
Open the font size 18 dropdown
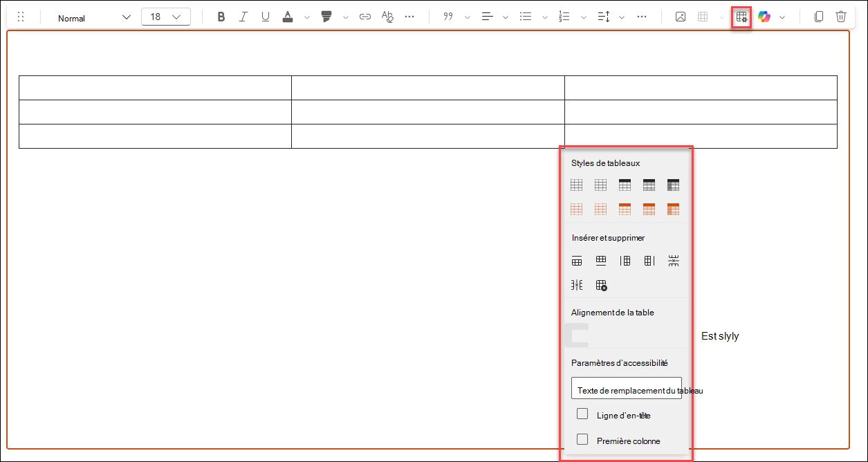[166, 17]
